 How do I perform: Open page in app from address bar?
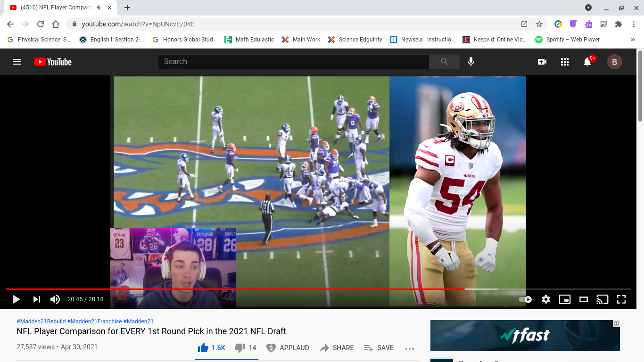click(x=524, y=24)
